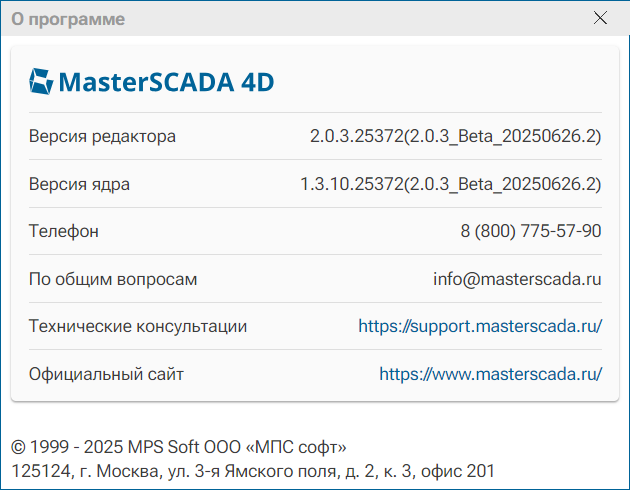Screen dimensions: 630x490
Task: Open the www.masterscada.ru official site link
Action: 491,374
